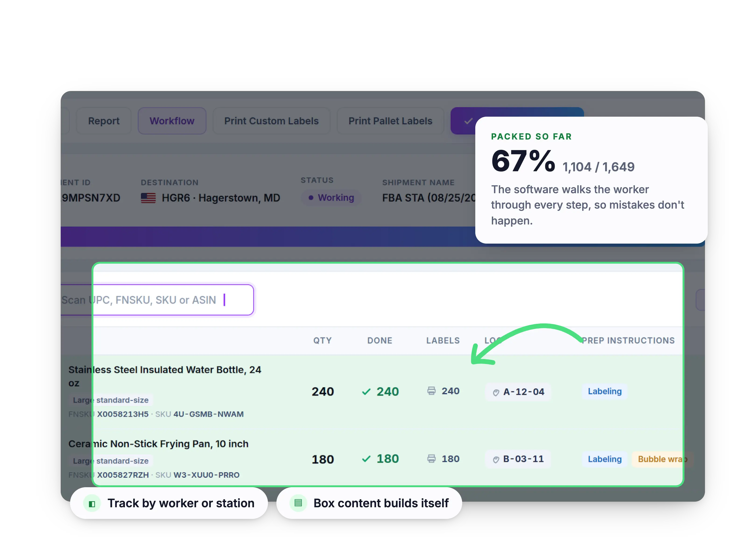747x560 pixels.
Task: Click location pin icon in B-03-11 tag
Action: click(496, 459)
